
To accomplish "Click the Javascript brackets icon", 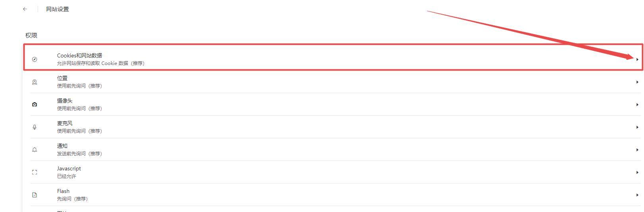I will point(35,172).
